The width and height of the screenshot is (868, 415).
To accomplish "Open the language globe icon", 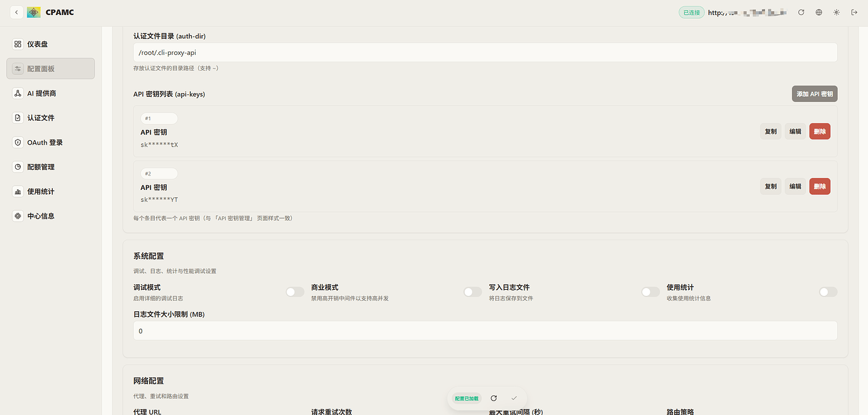I will (819, 12).
